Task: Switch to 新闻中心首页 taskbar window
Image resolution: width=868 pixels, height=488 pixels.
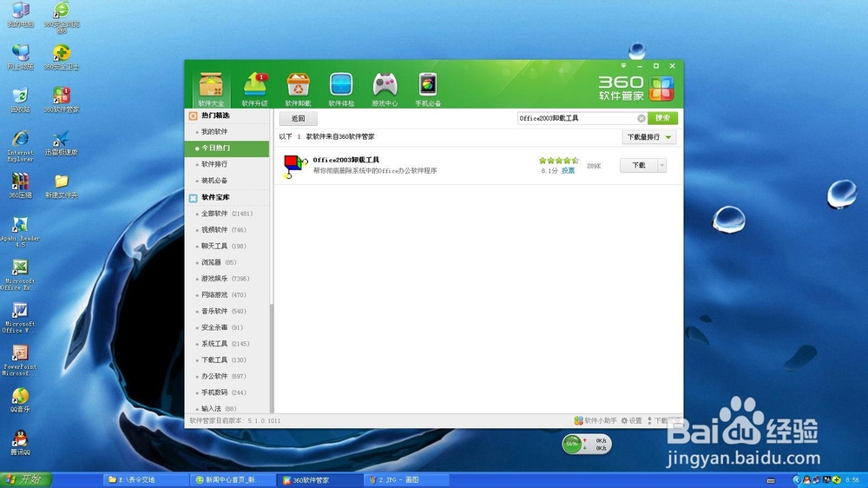Action: coord(232,480)
